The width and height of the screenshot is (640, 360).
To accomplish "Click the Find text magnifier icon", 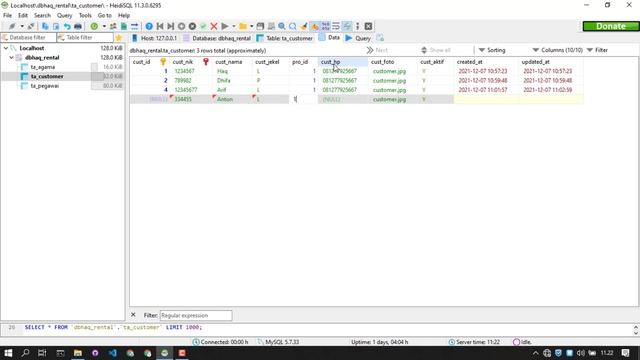I will click(x=282, y=26).
